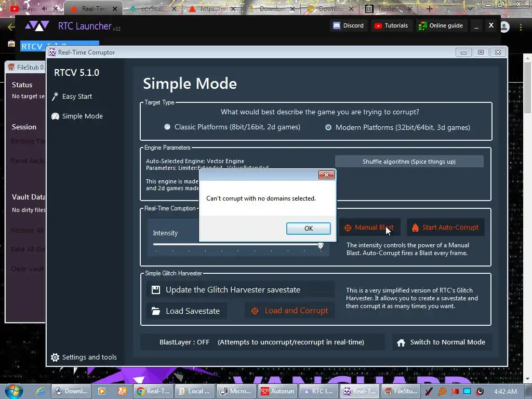Click Load Savestate button
This screenshot has height=399, width=532.
[187, 311]
